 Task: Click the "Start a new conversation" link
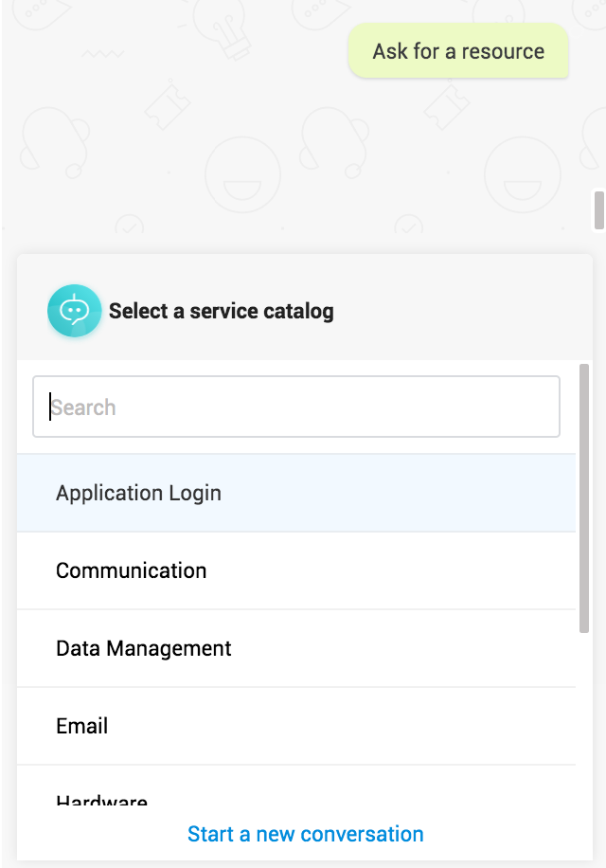click(x=305, y=834)
